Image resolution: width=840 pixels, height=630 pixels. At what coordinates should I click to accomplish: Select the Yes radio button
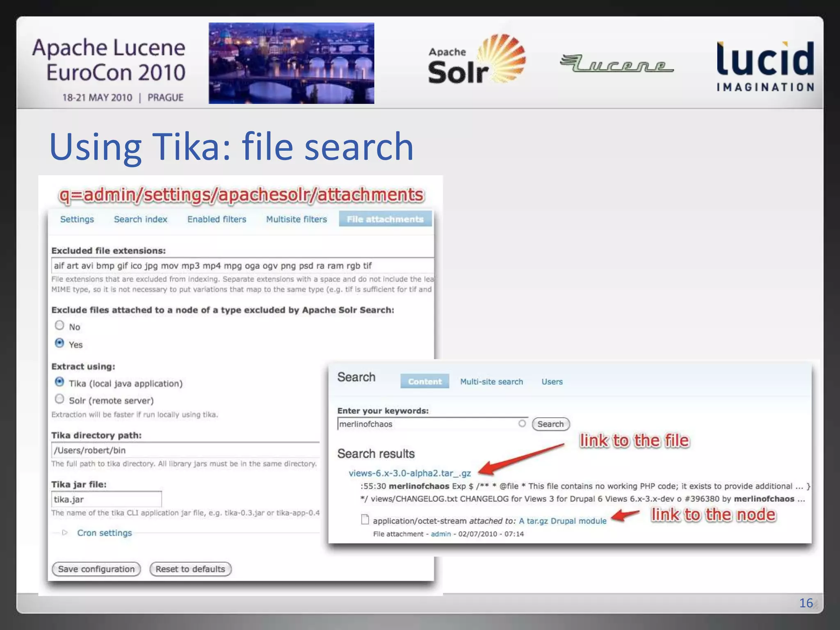tap(59, 343)
